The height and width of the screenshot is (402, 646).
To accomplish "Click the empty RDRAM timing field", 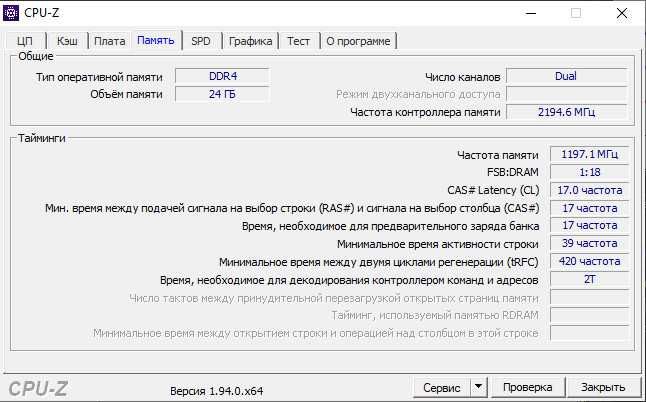I will [589, 315].
